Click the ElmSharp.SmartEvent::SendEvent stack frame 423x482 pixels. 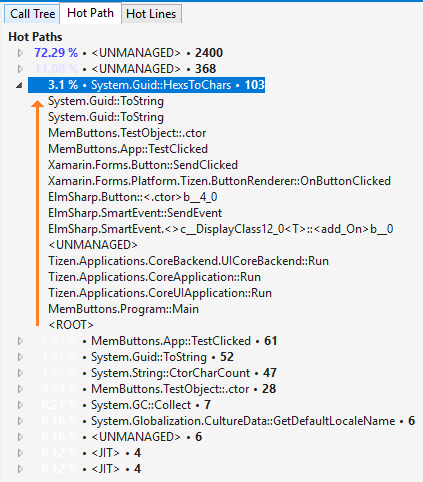pos(135,213)
